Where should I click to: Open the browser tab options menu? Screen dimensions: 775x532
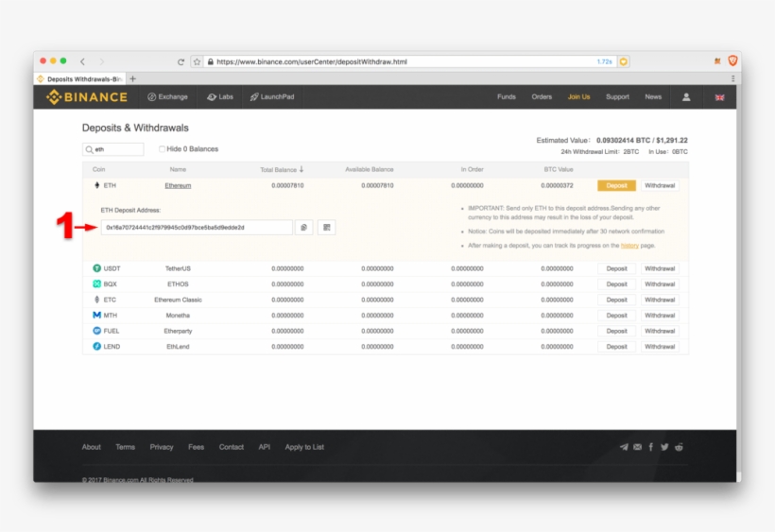733,78
